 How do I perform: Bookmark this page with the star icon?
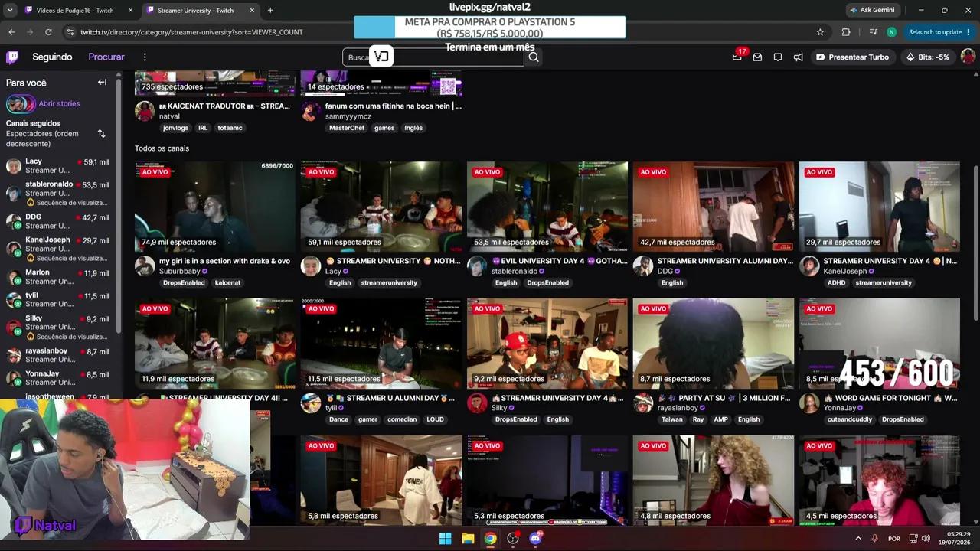point(820,32)
